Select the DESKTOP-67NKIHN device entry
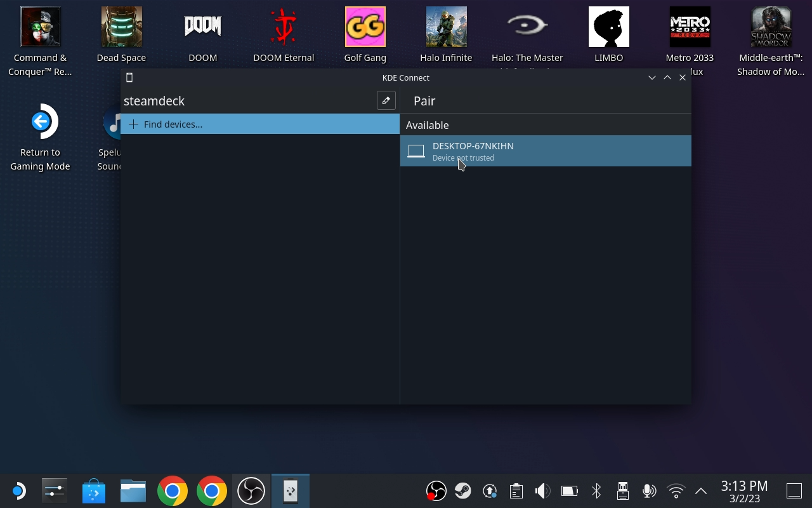 pos(546,151)
